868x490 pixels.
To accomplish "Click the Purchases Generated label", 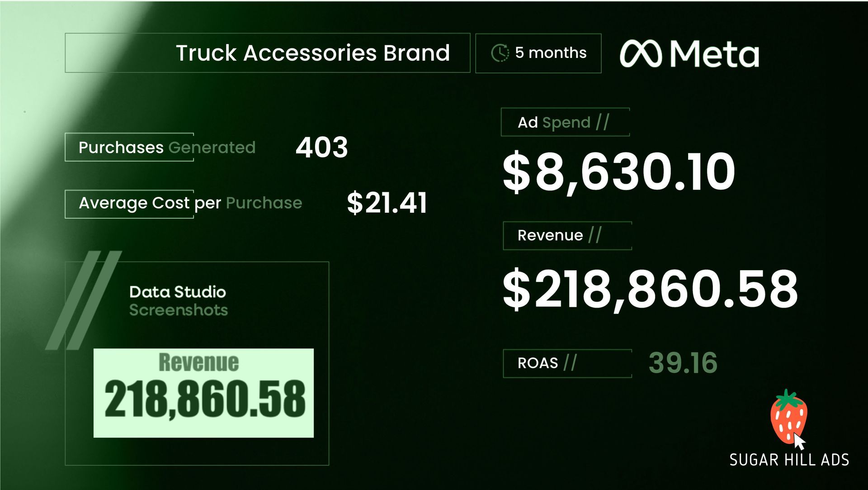I will point(167,147).
